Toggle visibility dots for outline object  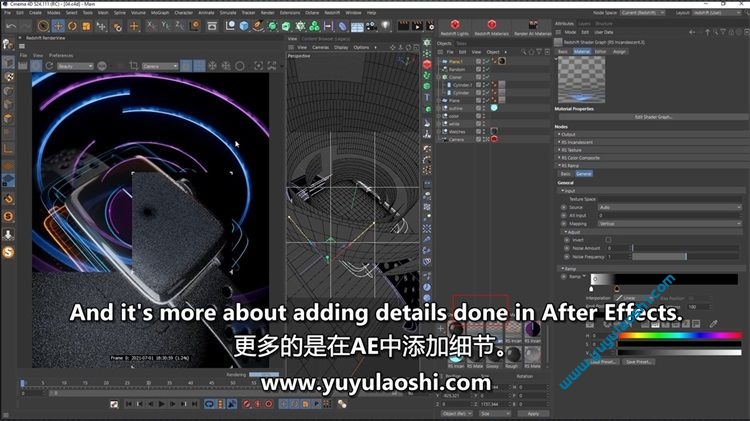484,108
